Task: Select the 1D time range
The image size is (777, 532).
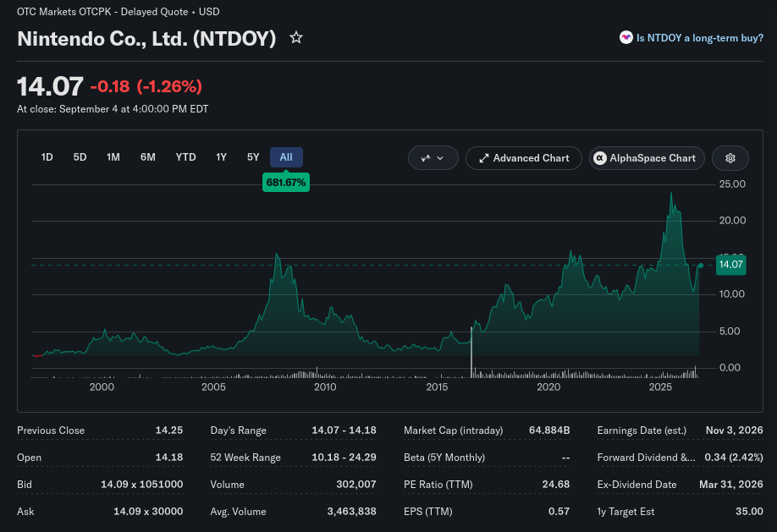Action: tap(47, 157)
